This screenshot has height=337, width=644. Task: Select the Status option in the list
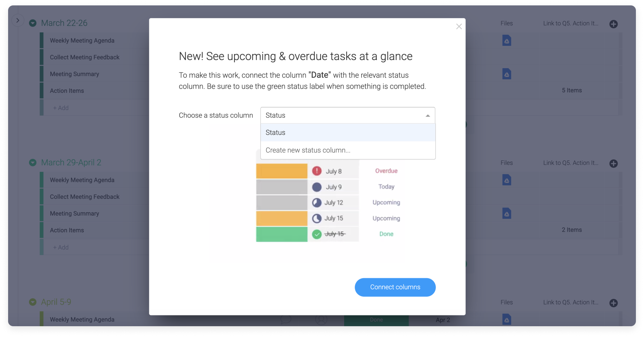click(348, 133)
